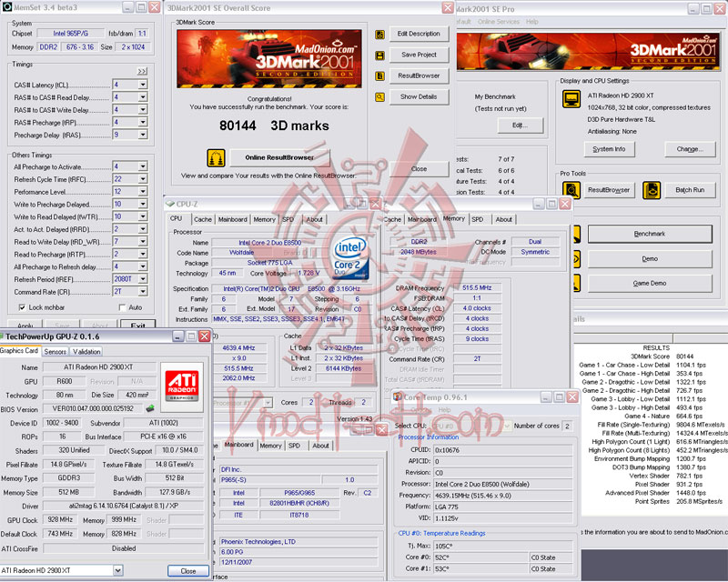Click the display monitor icon in 3DMark Pro
This screenshot has width=728, height=582.
(571, 99)
